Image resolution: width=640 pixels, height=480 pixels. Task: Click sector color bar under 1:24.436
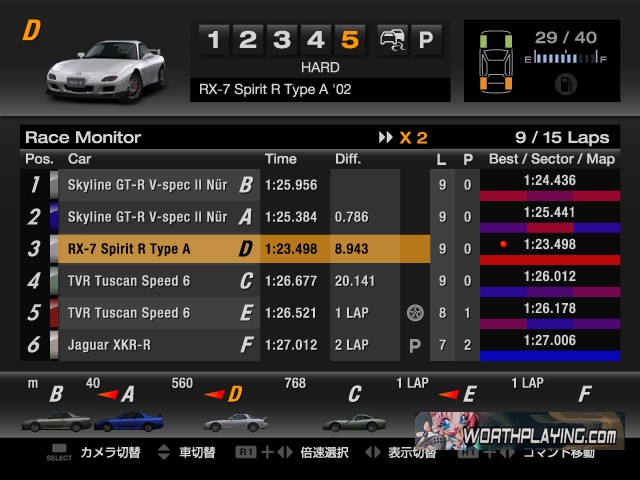pyautogui.click(x=550, y=196)
